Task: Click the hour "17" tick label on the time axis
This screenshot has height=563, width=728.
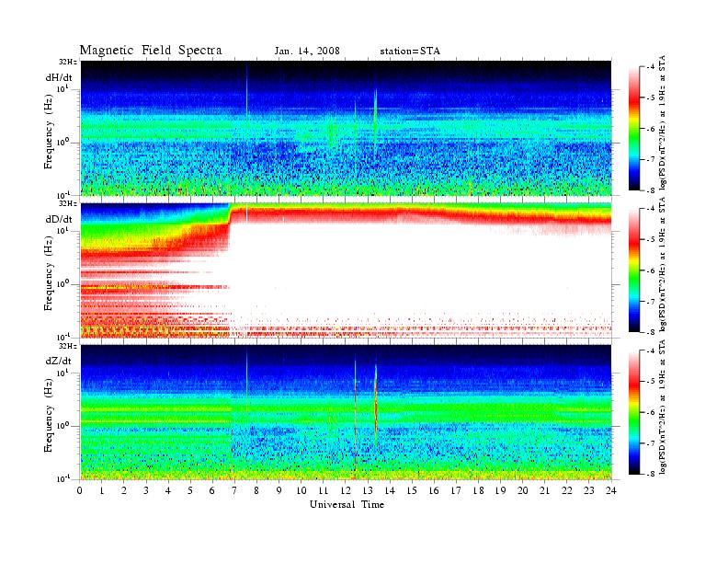Action: point(456,491)
